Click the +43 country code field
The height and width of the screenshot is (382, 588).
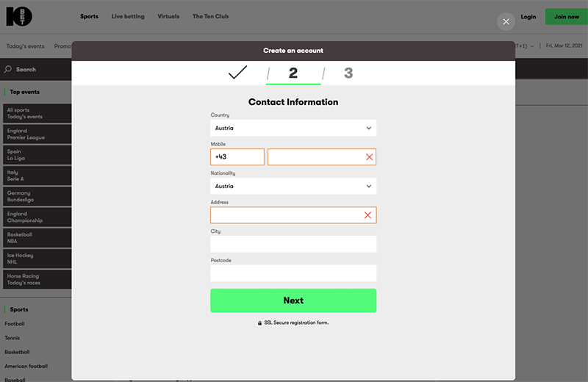pos(237,157)
